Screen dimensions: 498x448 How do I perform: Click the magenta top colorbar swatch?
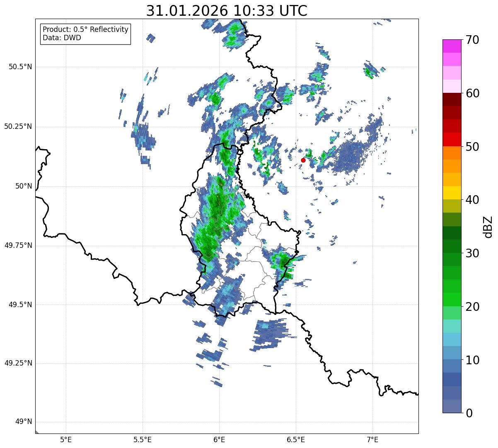pos(452,46)
